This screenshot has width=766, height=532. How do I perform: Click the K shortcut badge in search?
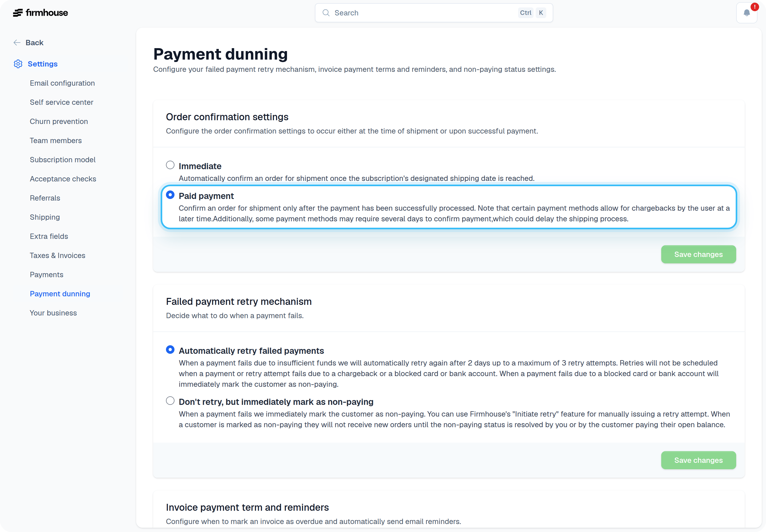coord(541,13)
